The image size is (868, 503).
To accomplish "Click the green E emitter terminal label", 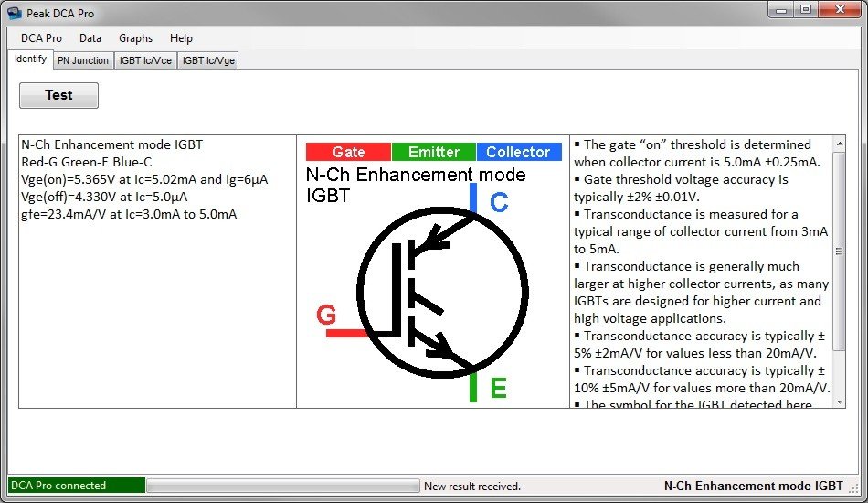I will 498,388.
